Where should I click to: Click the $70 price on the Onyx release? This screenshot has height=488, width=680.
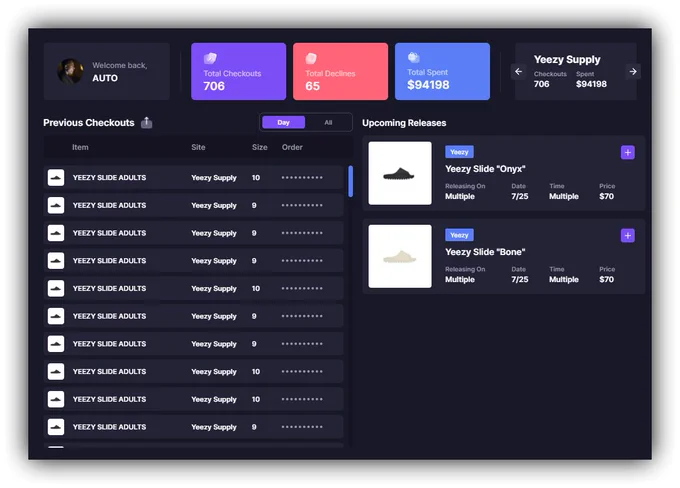click(x=606, y=197)
